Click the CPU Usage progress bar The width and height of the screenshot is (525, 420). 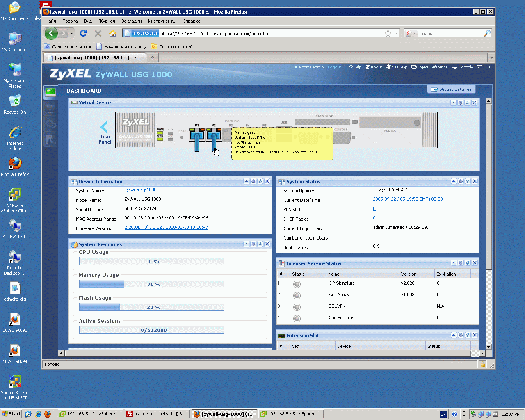tap(152, 261)
